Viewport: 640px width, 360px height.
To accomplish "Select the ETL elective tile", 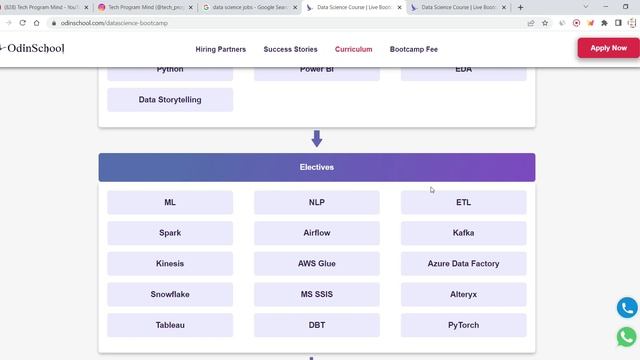I will tap(463, 202).
